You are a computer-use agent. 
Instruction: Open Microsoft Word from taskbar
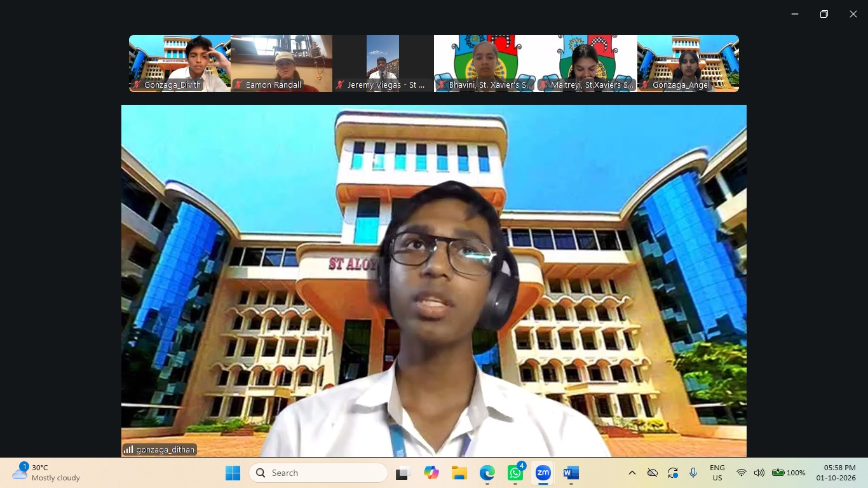coord(571,473)
